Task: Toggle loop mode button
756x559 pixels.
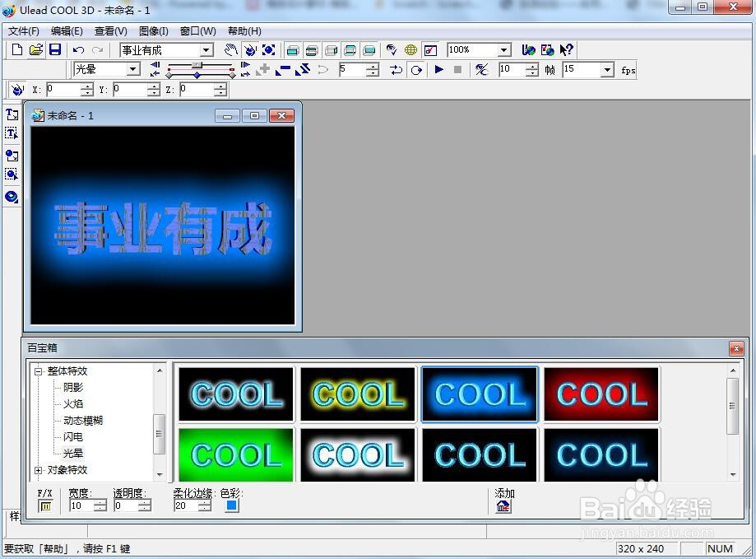Action: 416,71
